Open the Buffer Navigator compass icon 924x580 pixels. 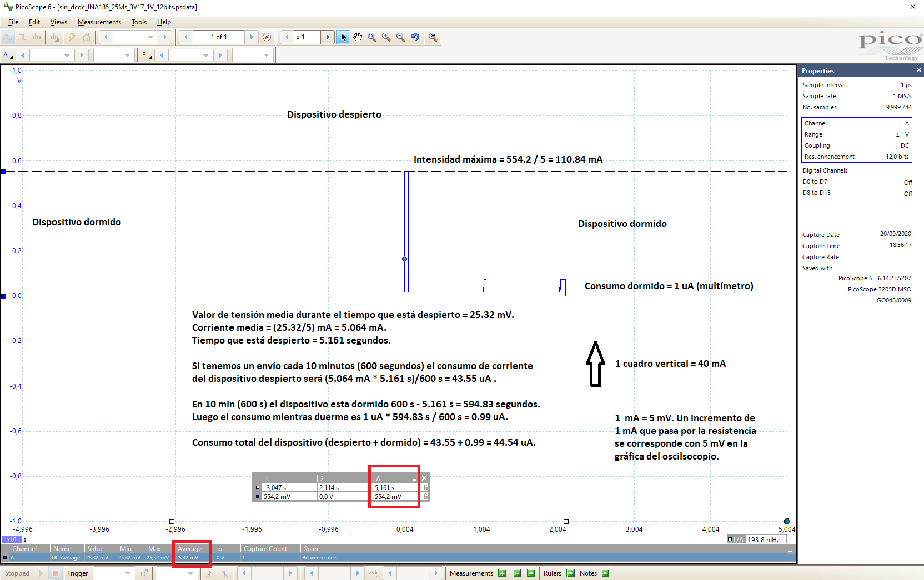pos(267,37)
